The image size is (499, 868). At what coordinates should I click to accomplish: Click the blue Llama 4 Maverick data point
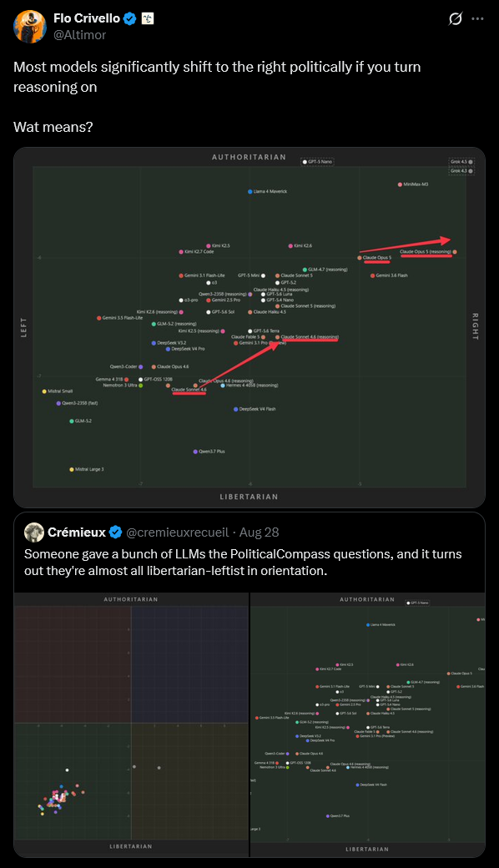coord(250,191)
